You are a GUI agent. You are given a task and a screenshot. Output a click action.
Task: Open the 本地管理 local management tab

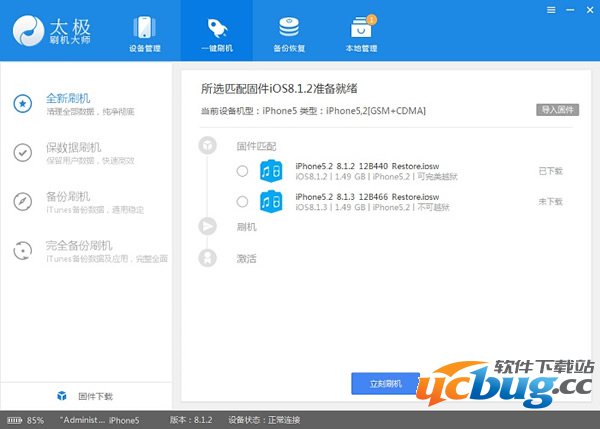coord(362,34)
